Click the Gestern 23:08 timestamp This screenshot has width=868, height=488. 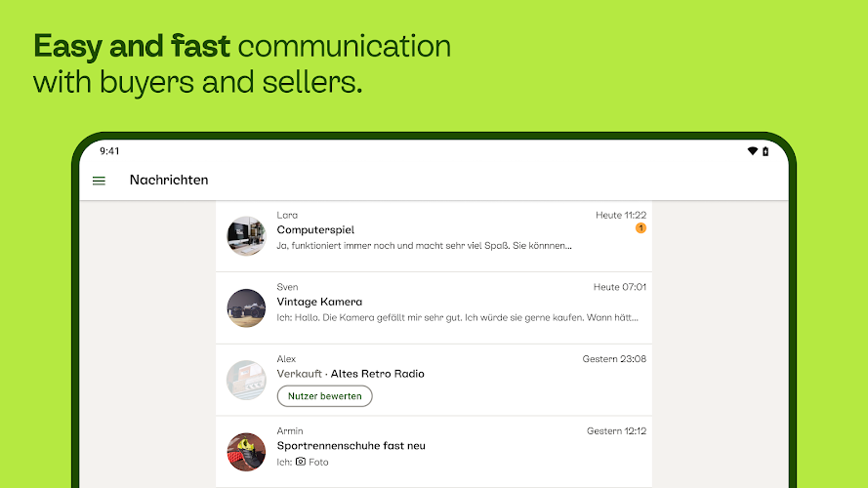click(x=614, y=359)
